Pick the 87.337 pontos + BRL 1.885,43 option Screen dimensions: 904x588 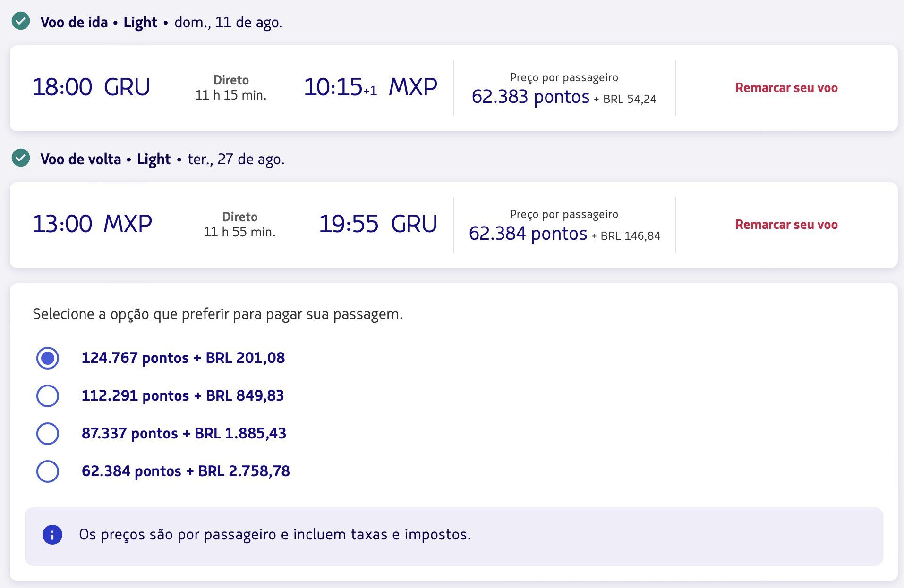pos(48,434)
